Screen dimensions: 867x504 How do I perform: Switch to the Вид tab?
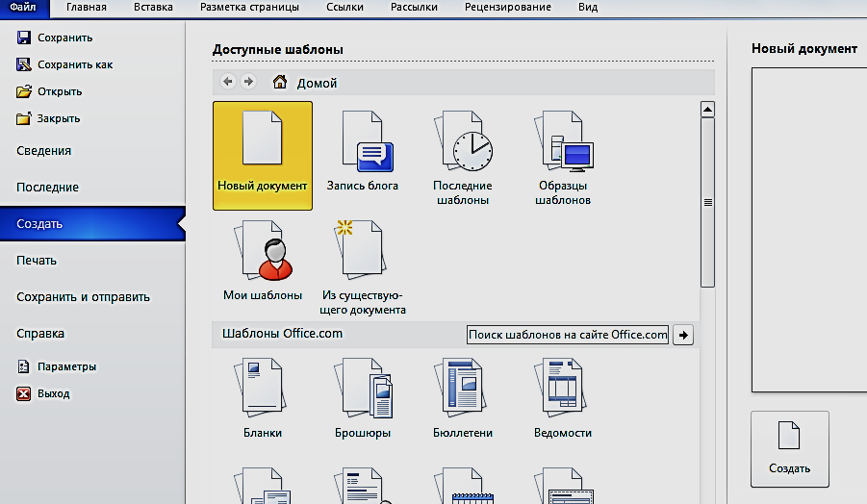[588, 7]
